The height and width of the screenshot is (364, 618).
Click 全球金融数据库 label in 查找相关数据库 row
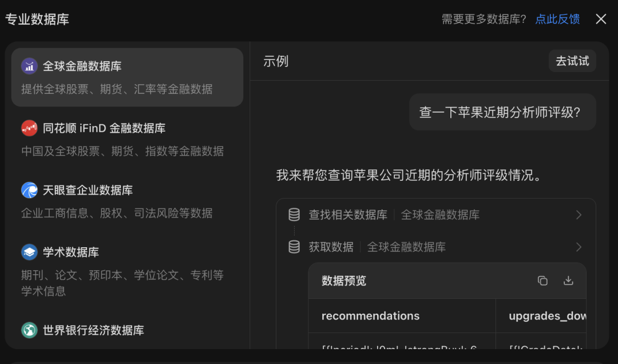[440, 215]
